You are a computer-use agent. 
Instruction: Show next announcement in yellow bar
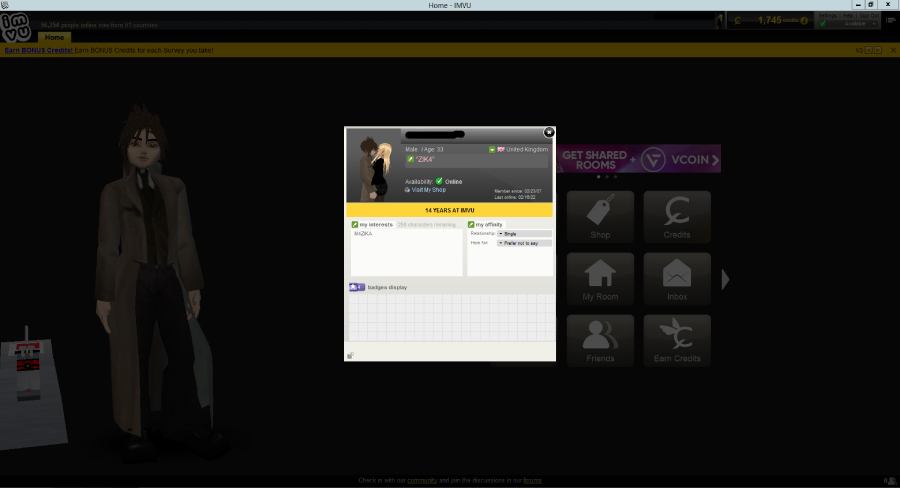click(878, 51)
